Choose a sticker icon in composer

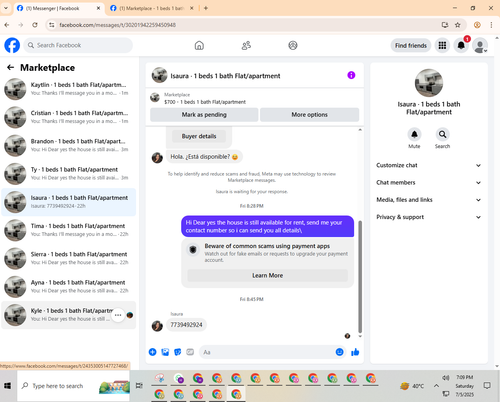click(x=178, y=352)
